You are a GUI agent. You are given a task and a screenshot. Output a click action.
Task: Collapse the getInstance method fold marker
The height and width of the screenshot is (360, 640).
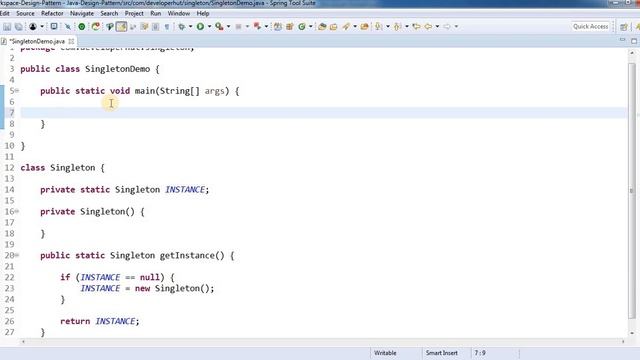pos(17,256)
